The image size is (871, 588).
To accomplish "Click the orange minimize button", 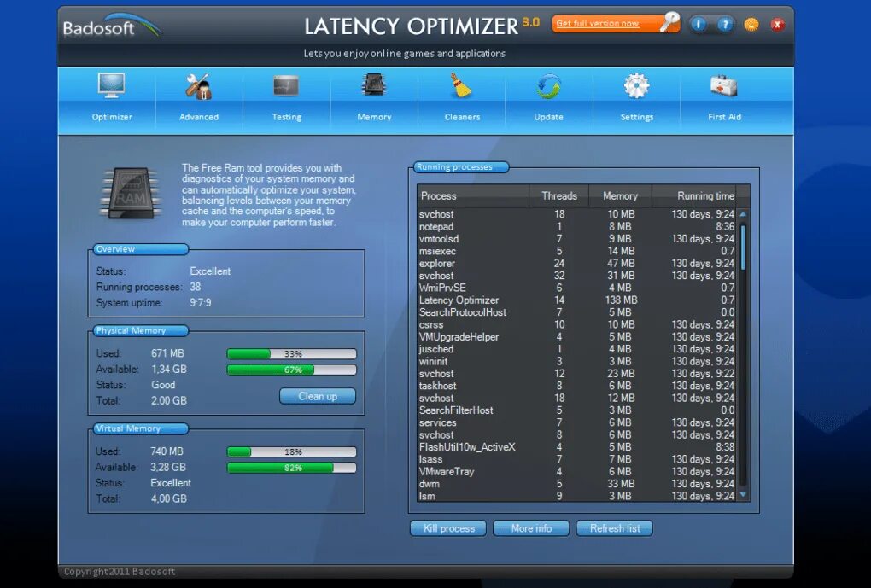I will 751,25.
